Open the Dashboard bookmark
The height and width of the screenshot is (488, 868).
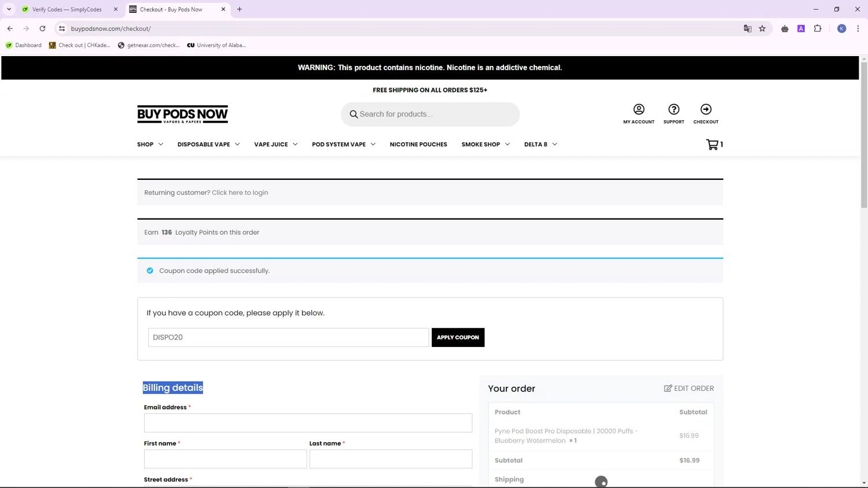[24, 45]
